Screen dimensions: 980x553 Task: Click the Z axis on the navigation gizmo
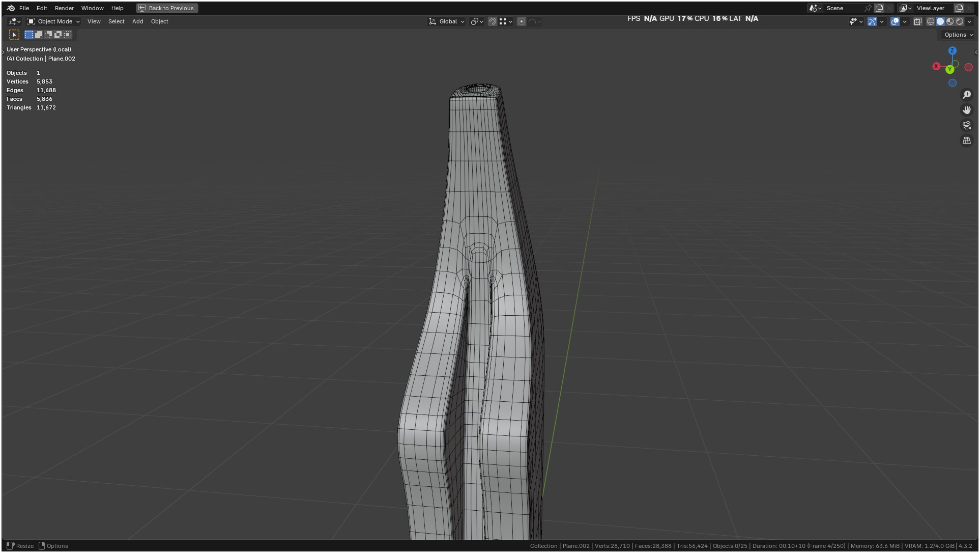953,51
